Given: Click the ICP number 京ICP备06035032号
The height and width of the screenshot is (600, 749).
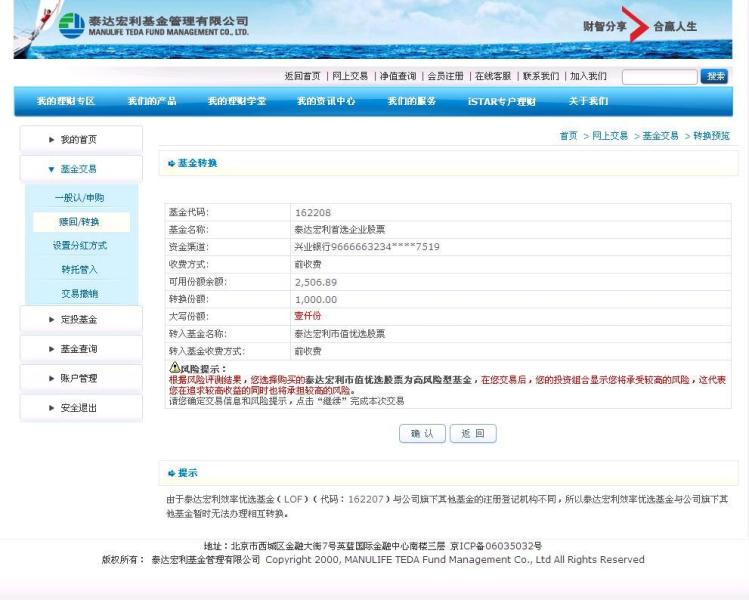Looking at the screenshot, I should pyautogui.click(x=496, y=546).
